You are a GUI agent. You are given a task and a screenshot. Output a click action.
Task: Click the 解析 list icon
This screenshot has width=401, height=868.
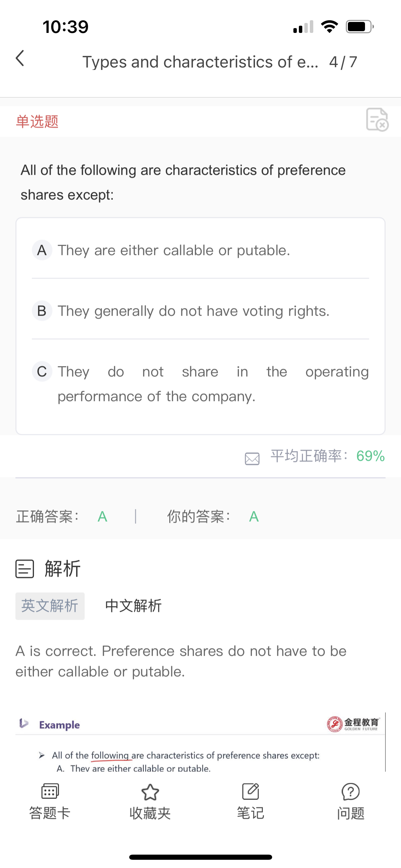pyautogui.click(x=25, y=569)
